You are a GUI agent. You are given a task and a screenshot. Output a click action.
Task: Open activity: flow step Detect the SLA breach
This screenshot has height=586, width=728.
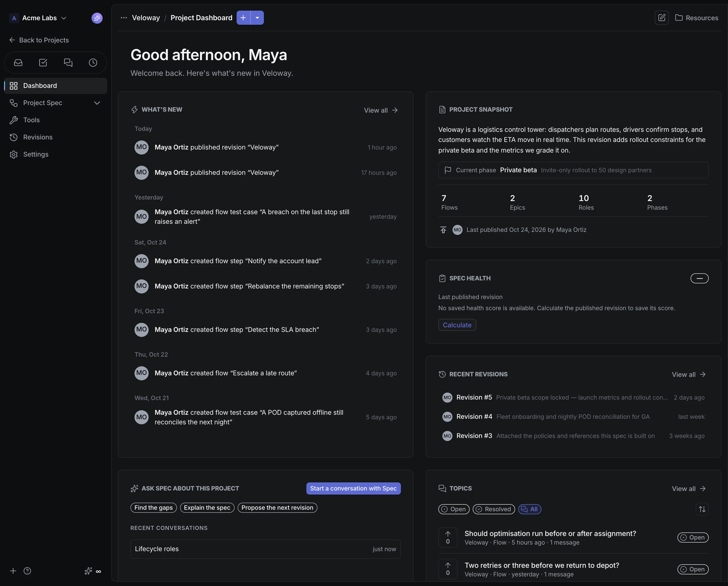265,330
